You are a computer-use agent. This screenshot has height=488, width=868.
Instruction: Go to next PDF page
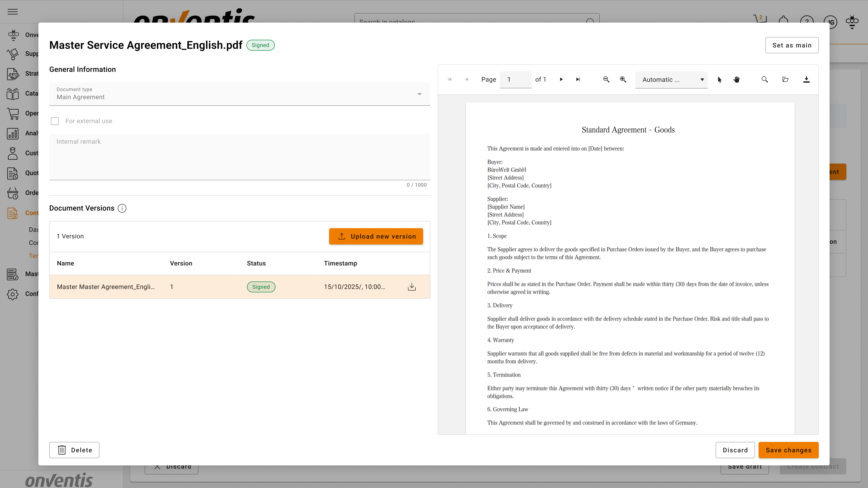click(x=561, y=80)
